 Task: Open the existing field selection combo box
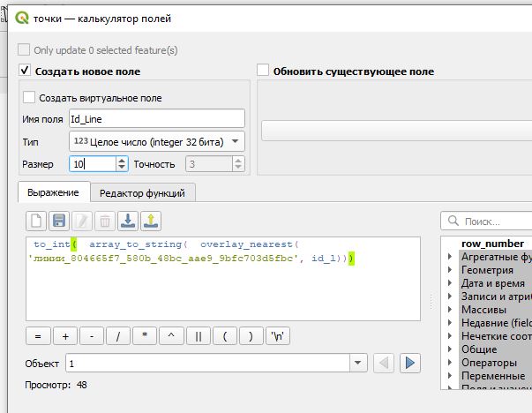click(396, 131)
